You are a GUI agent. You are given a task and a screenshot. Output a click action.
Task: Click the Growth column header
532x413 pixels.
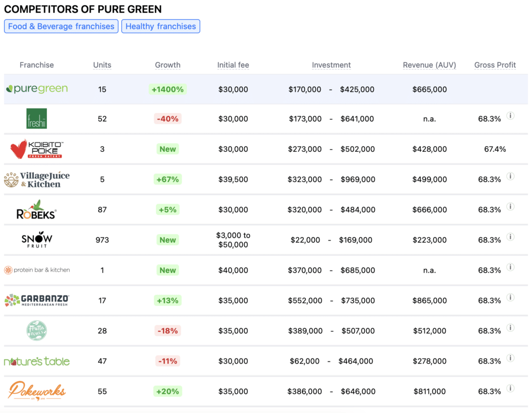168,65
